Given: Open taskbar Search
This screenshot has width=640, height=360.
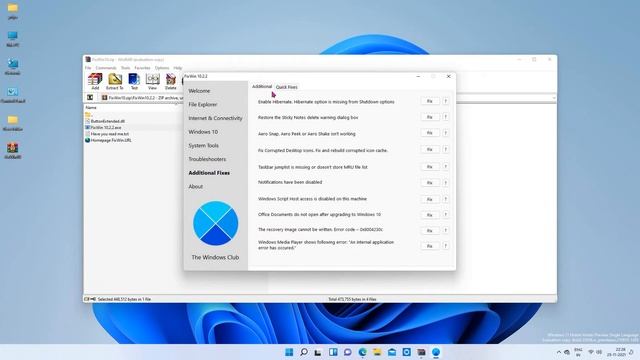Looking at the screenshot, I should tap(304, 352).
